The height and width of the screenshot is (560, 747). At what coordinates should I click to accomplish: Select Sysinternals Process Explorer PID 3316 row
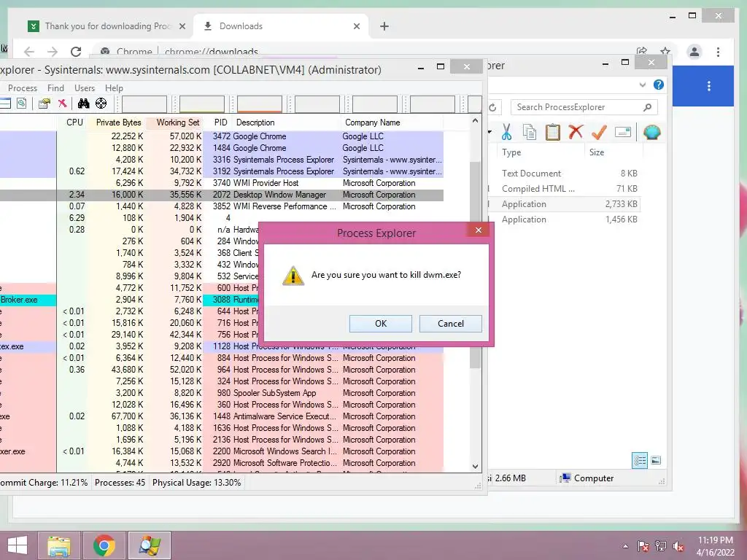tap(222, 160)
